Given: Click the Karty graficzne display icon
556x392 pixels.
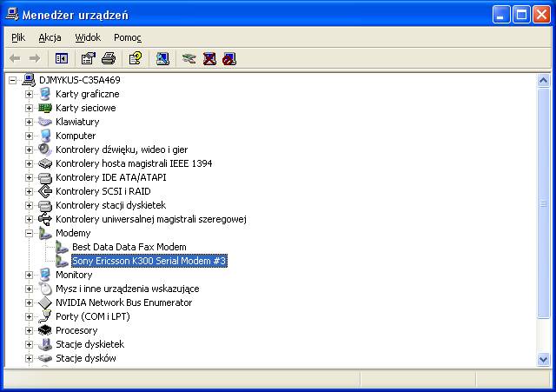Looking at the screenshot, I should (x=45, y=94).
